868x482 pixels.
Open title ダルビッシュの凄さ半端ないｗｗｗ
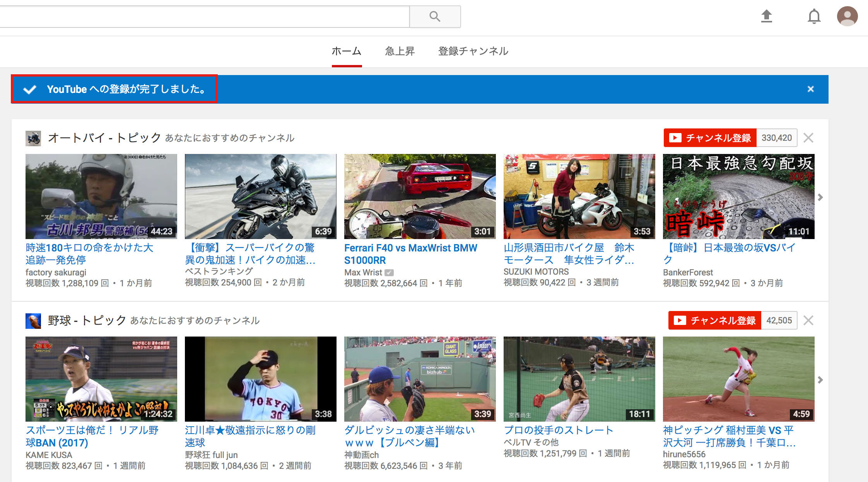pos(410,436)
